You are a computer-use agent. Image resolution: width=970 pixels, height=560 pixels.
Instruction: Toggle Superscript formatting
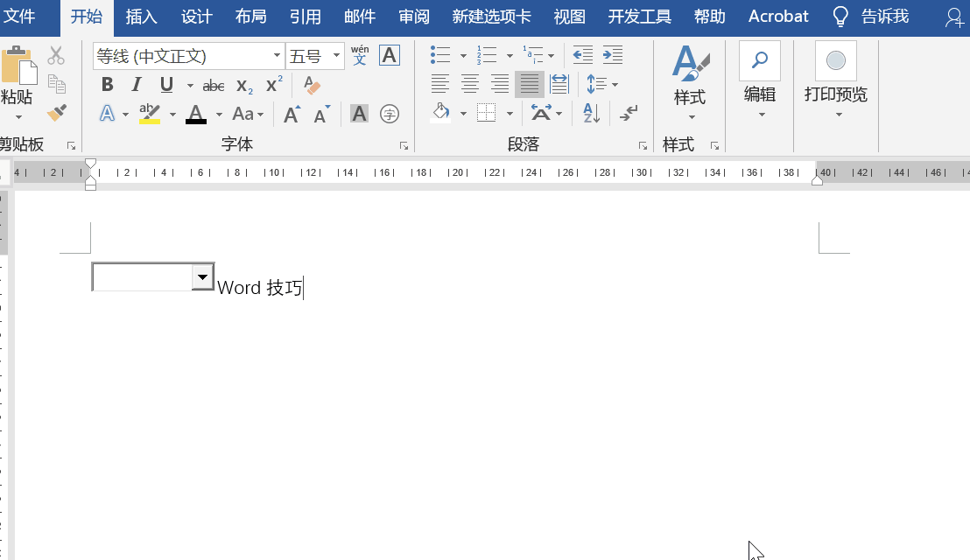[x=274, y=85]
